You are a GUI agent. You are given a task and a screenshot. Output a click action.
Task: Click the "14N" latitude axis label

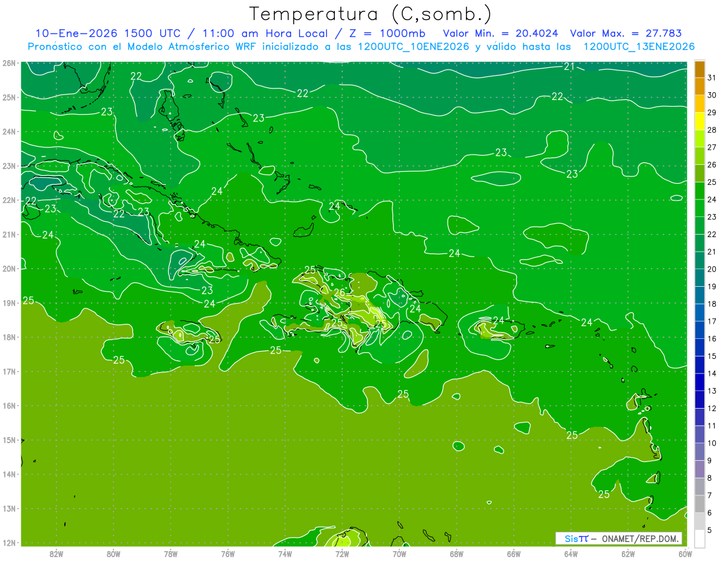9,474
